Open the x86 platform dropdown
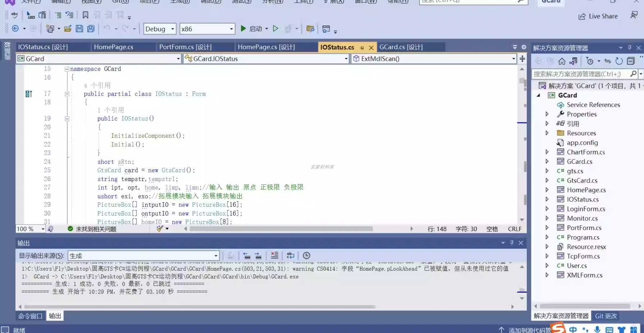 207,29
